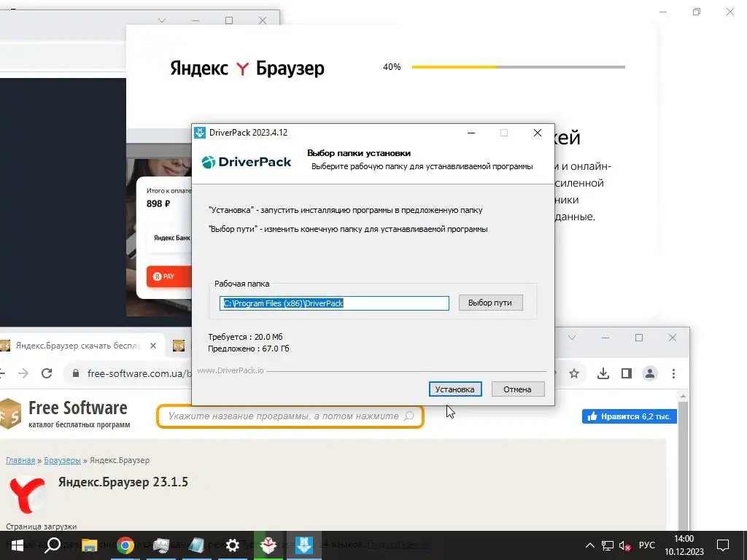Click the 898 ₽ amount in banner
The height and width of the screenshot is (560, 747).
click(x=158, y=204)
